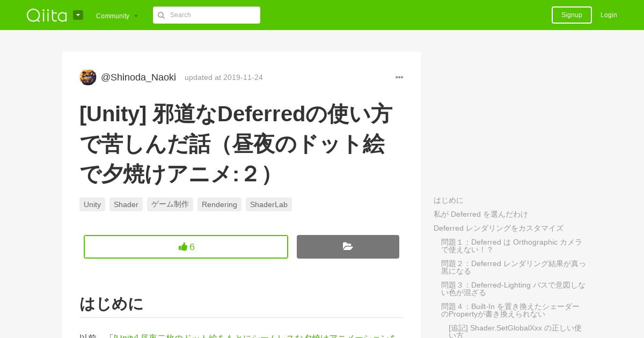The height and width of the screenshot is (338, 644).
Task: Click the Signup button
Action: (x=572, y=15)
